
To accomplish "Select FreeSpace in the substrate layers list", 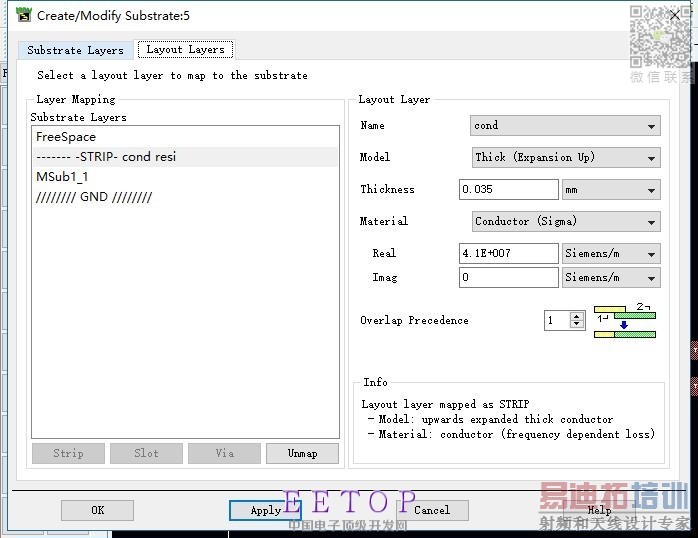I will pos(185,137).
